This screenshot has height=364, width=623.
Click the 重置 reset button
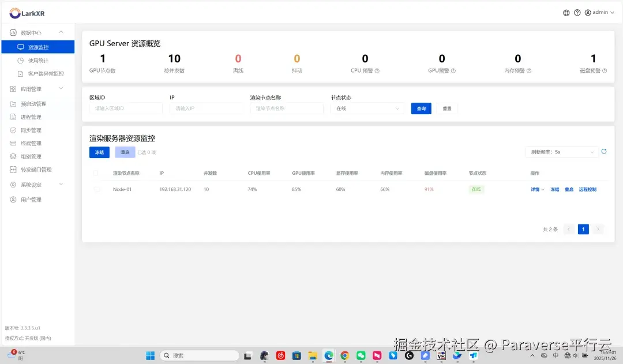447,108
